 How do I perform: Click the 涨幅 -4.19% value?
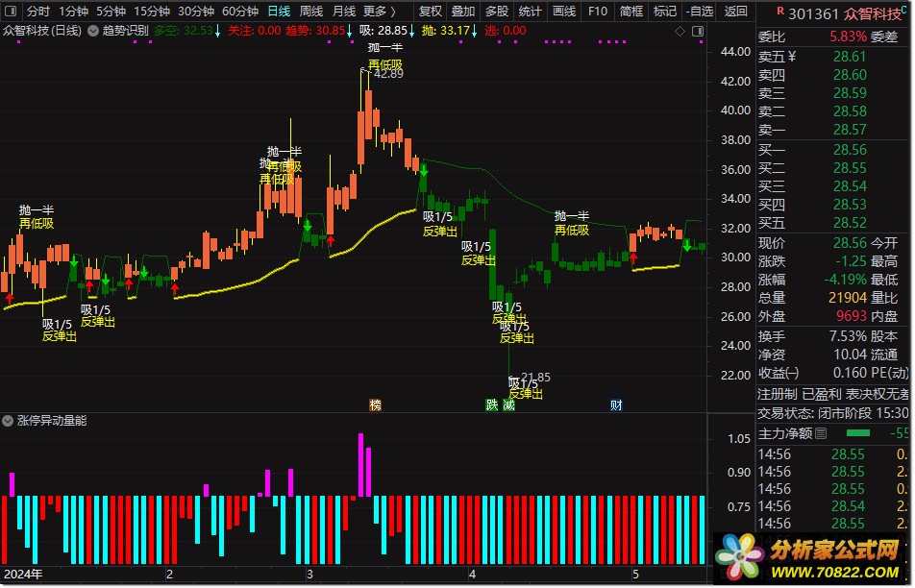[x=845, y=280]
